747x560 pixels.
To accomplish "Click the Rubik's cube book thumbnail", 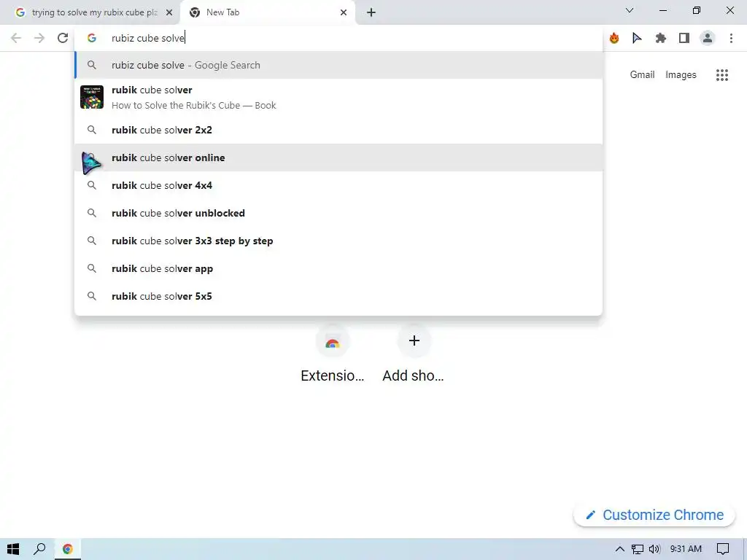I will point(92,97).
